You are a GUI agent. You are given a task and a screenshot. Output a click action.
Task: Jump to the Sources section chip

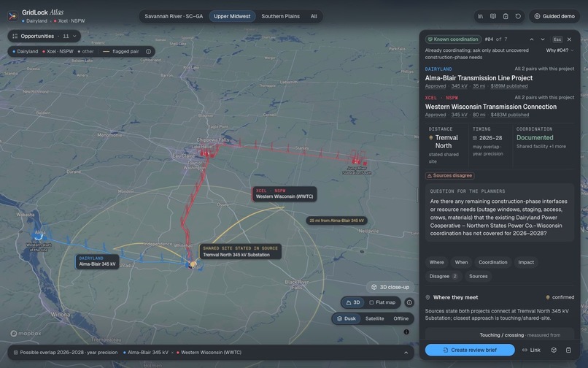[478, 276]
